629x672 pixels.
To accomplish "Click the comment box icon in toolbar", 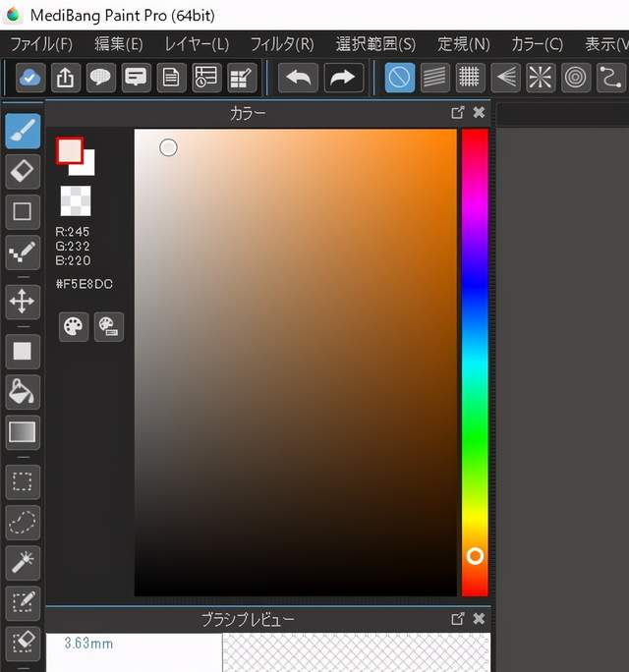I will click(x=136, y=78).
